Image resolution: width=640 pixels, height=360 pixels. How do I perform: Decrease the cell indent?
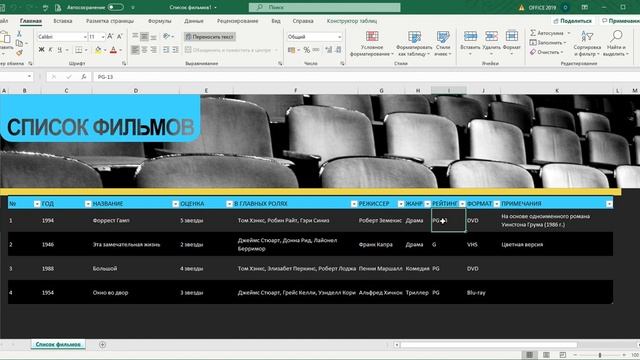tap(166, 50)
